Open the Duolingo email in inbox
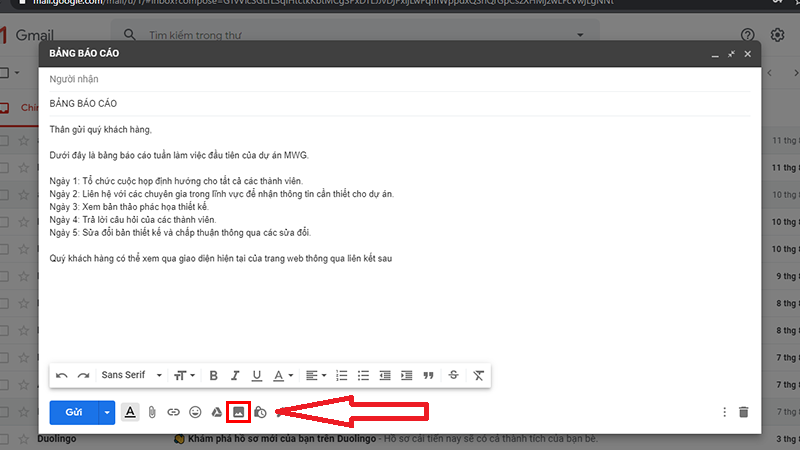 pos(399,439)
